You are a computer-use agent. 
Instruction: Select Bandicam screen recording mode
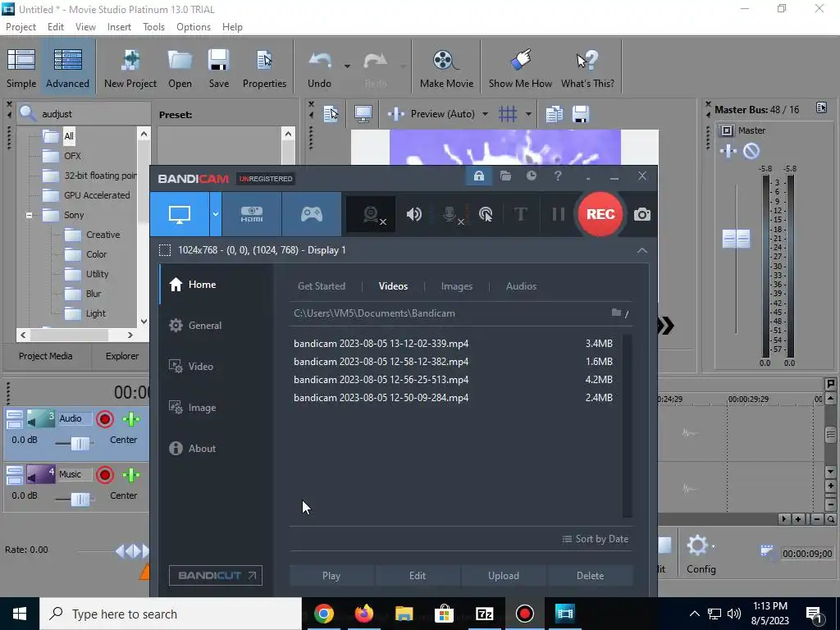180,214
